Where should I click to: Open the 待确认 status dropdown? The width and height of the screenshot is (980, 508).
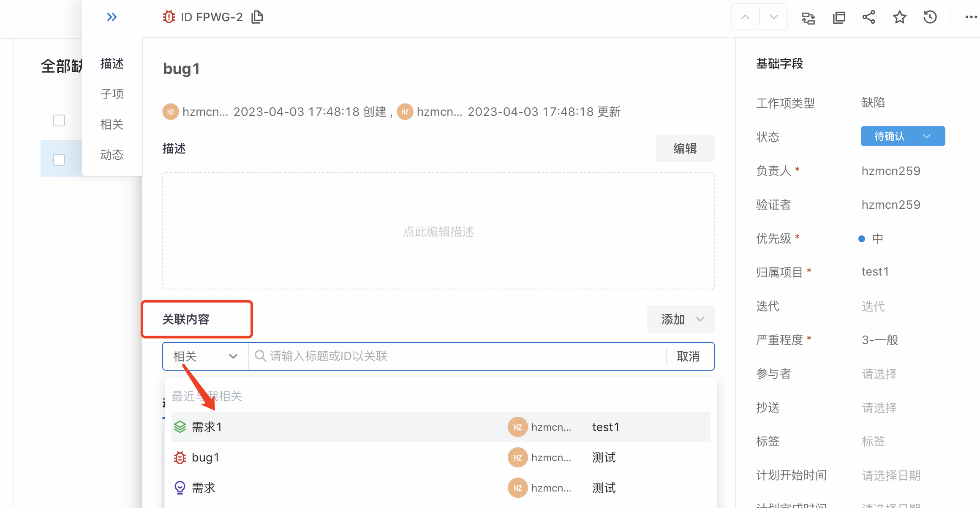903,136
